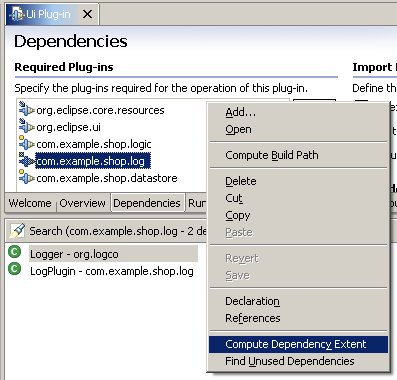
Task: Choose Compute Dependency Extent from context menu
Action: (x=298, y=344)
